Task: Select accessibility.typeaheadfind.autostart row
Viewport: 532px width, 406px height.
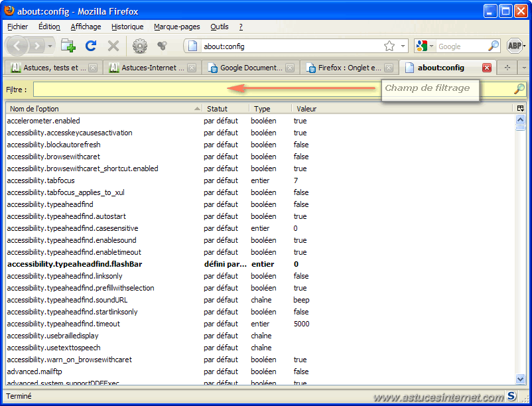Action: click(x=261, y=216)
